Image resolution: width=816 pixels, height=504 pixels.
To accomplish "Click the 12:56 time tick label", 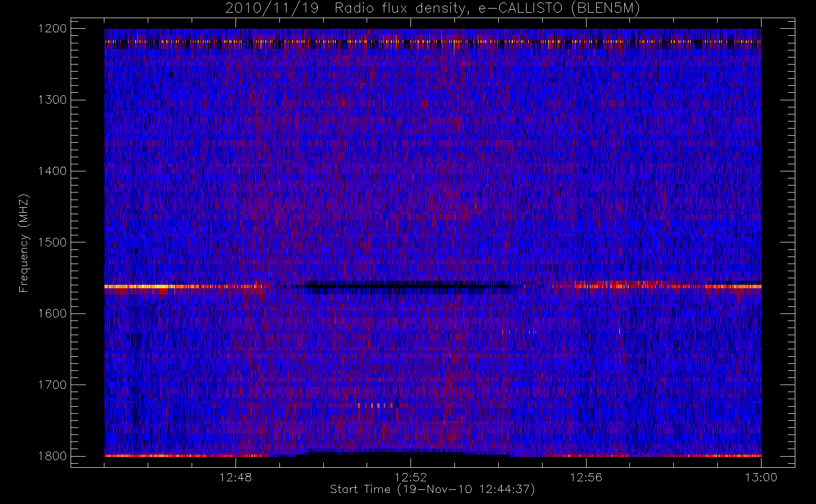I will click(586, 477).
